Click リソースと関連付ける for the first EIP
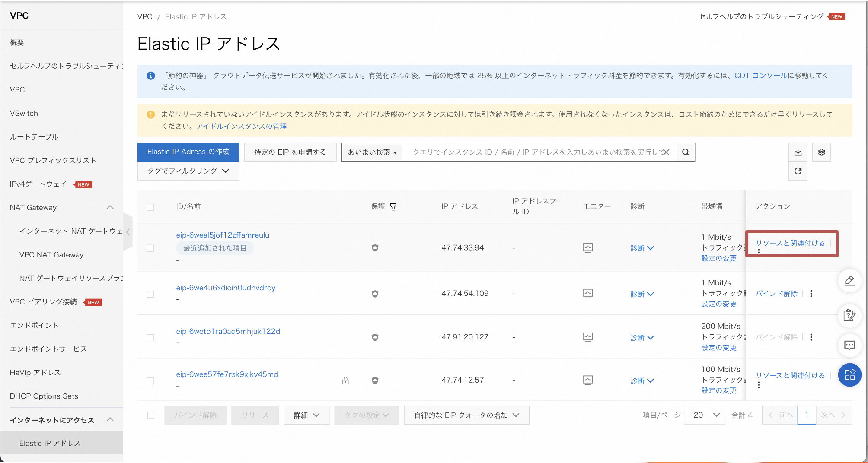Screen dimensions: 868x463 tap(790, 243)
